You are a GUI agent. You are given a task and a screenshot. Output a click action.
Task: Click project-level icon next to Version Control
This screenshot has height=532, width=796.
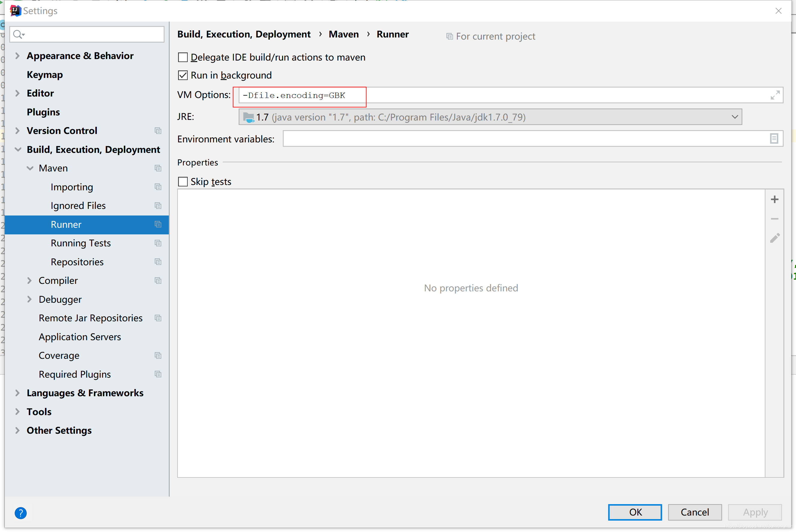[158, 131]
